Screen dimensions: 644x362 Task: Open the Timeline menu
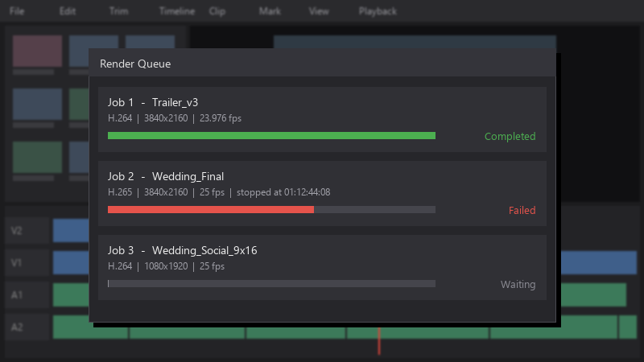[x=177, y=11]
